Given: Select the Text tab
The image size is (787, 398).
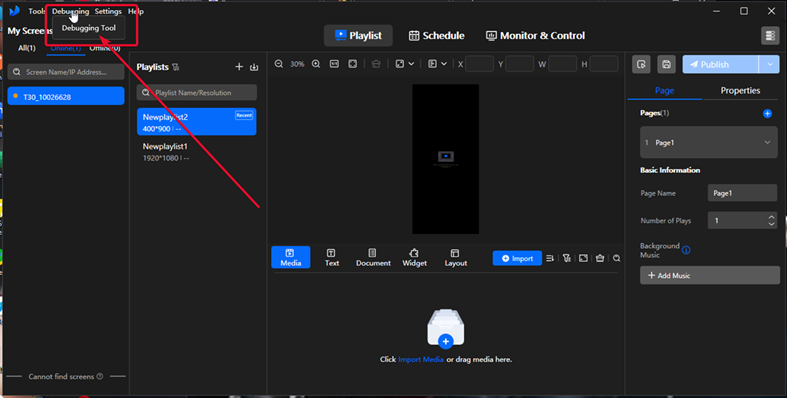Looking at the screenshot, I should click(332, 257).
